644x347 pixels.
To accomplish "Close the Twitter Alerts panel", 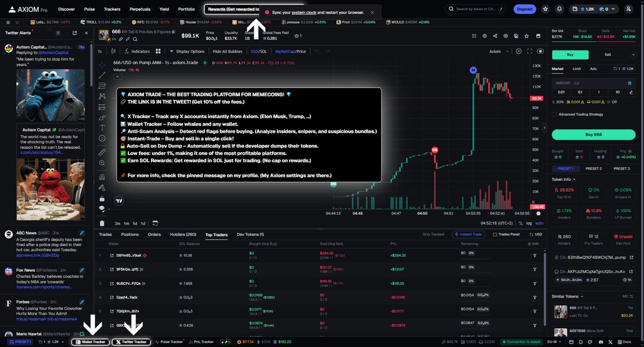I will [87, 33].
